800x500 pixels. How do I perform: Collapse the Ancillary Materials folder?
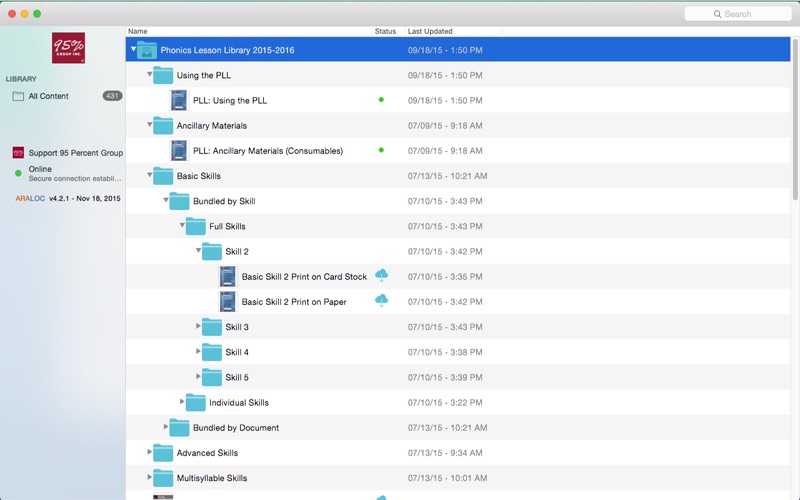(149, 124)
